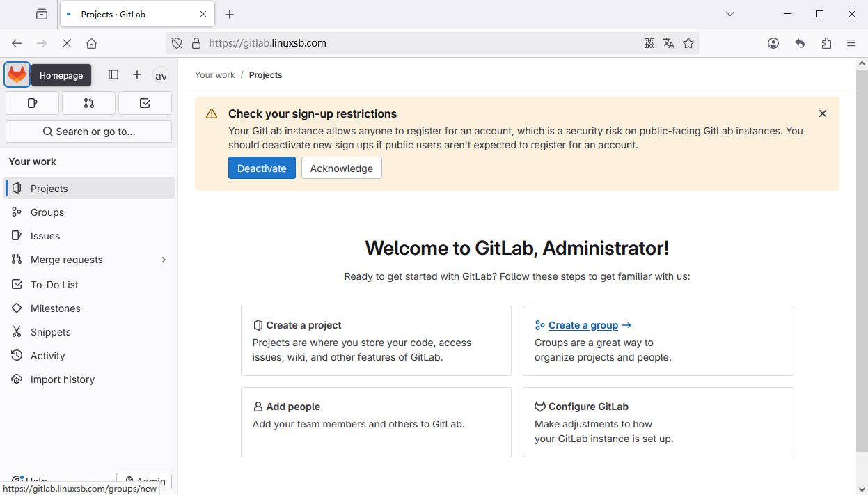Open the to-do items shortcut icon
Screen dimensions: 868x495
(x=145, y=103)
